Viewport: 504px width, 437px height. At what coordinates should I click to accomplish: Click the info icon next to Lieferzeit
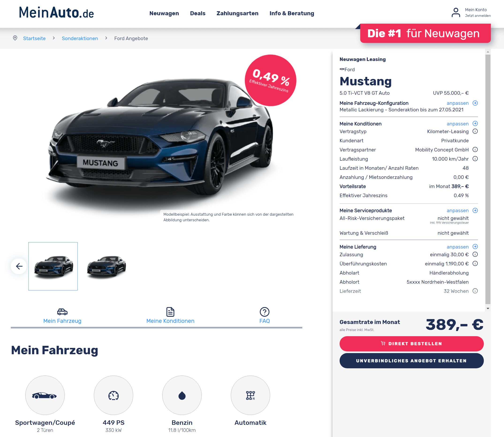tap(475, 291)
